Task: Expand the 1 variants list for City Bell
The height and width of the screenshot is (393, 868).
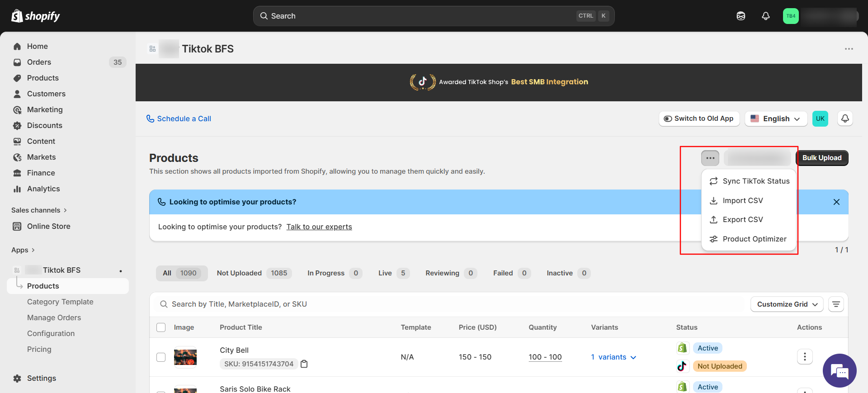Action: pyautogui.click(x=613, y=357)
